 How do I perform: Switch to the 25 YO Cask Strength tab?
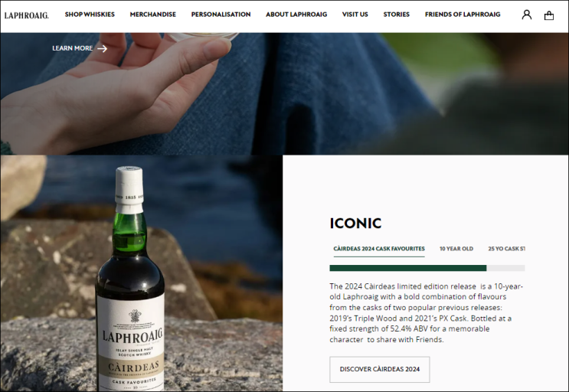coord(506,249)
